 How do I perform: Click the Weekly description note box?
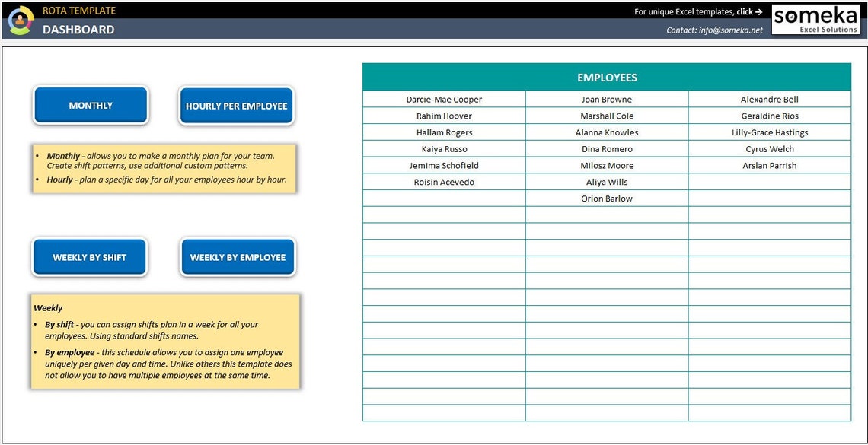(x=163, y=342)
